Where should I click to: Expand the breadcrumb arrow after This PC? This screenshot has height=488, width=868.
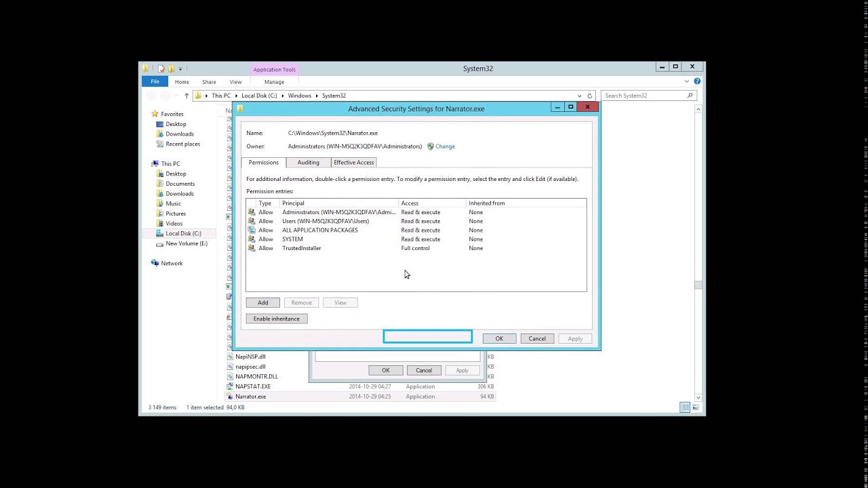click(x=236, y=96)
